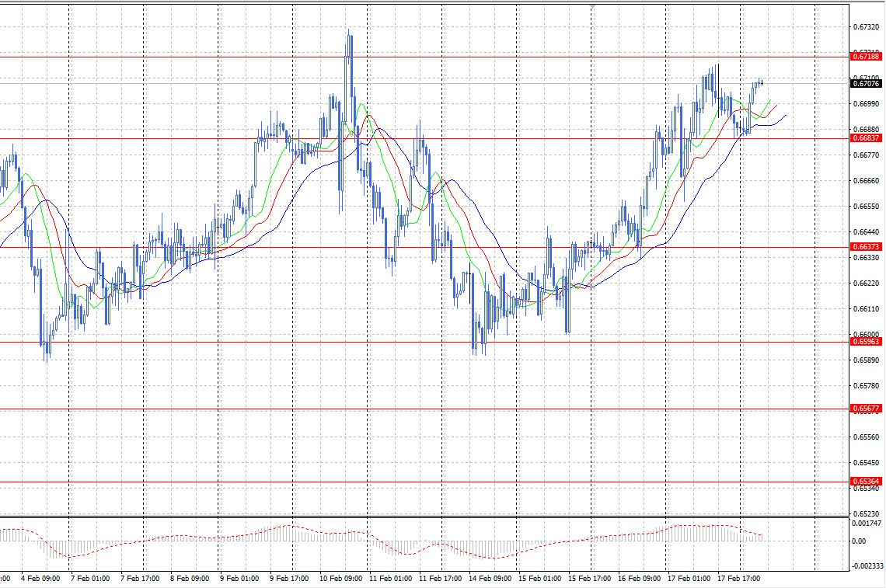Click the 16 Feb 09:00 time label
Viewport: 886px width, 588px height.
[639, 579]
